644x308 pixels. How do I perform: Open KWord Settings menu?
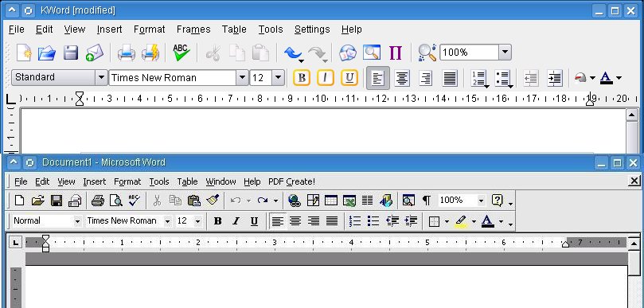[312, 29]
